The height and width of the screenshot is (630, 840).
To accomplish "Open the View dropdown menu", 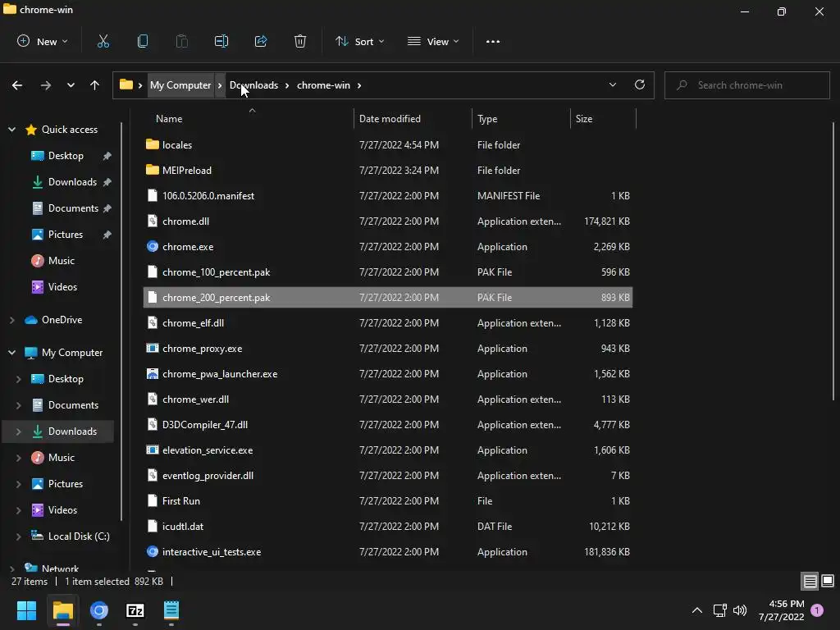I will pos(433,41).
